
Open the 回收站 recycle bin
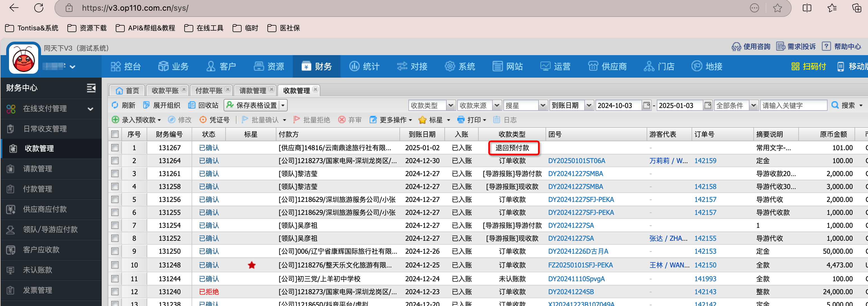tap(203, 105)
